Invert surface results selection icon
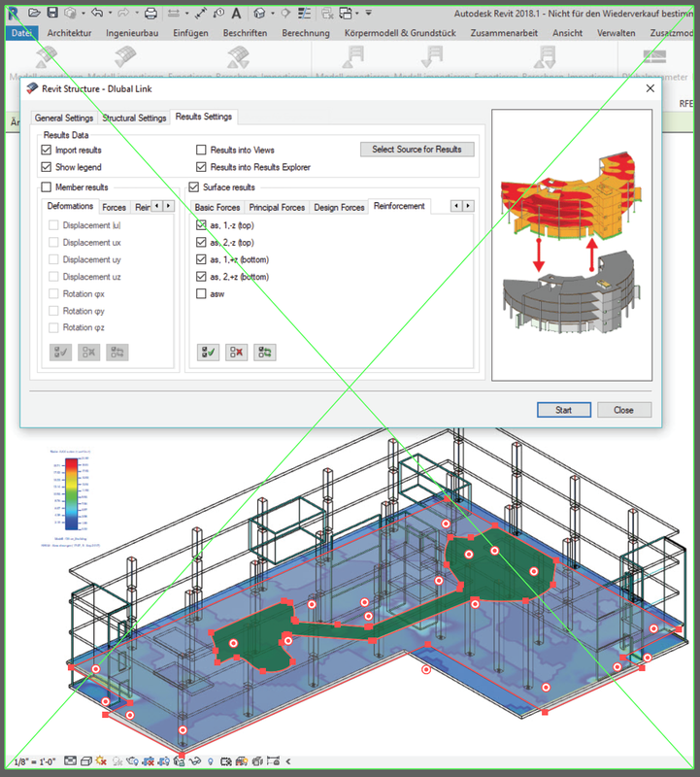Viewport: 700px width, 777px height. click(264, 353)
